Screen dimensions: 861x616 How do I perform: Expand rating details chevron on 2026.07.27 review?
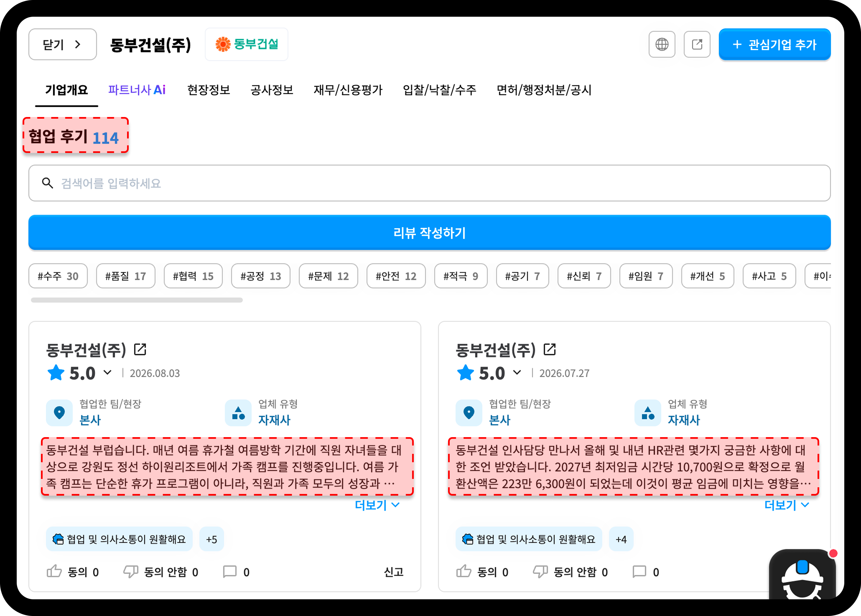pyautogui.click(x=517, y=372)
